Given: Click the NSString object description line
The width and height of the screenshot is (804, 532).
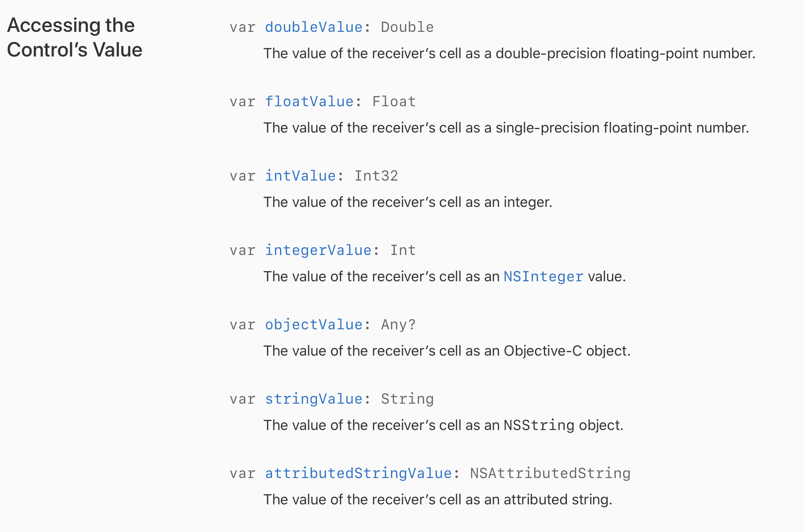Looking at the screenshot, I should pos(443,425).
